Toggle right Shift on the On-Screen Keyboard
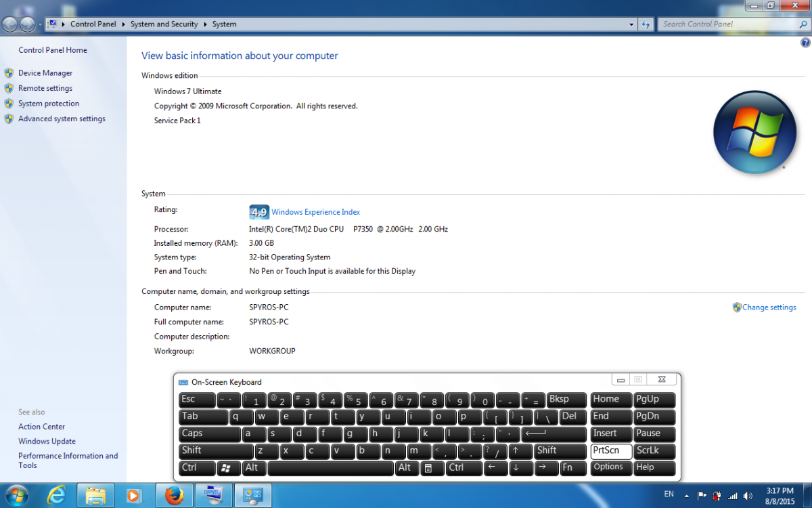Image resolution: width=812 pixels, height=508 pixels. pos(560,450)
